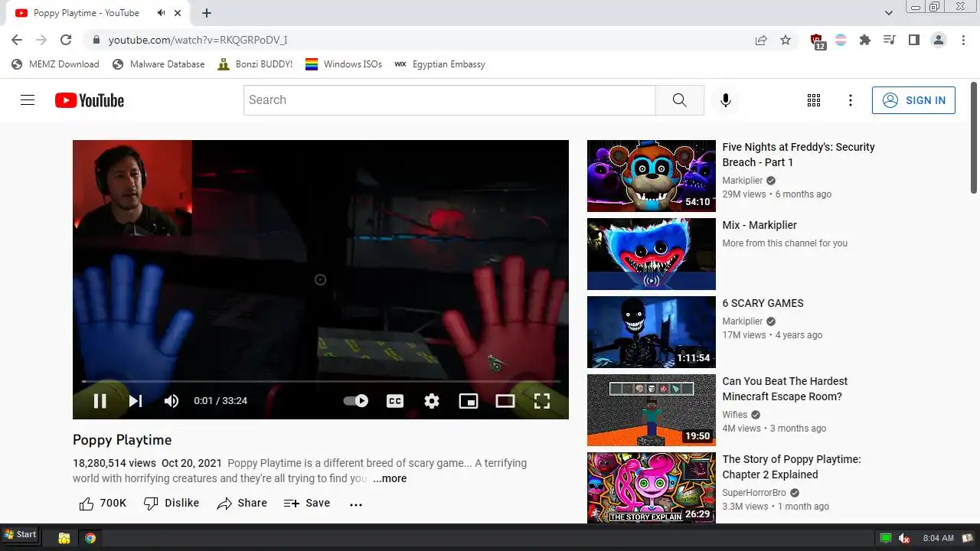Open the YouTube apps grid

tap(814, 100)
